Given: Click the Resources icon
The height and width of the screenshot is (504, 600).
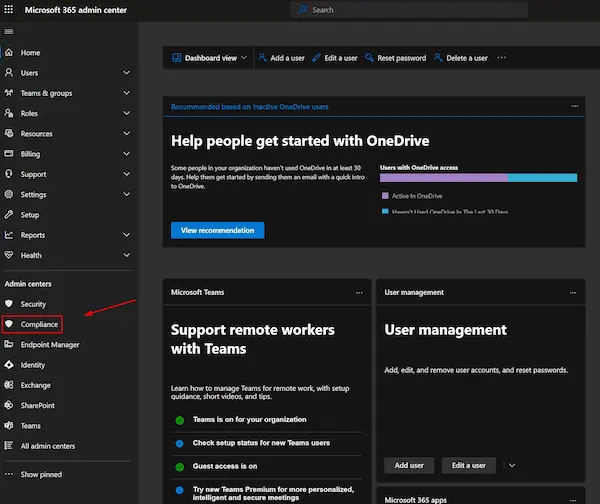Looking at the screenshot, I should click(x=9, y=133).
